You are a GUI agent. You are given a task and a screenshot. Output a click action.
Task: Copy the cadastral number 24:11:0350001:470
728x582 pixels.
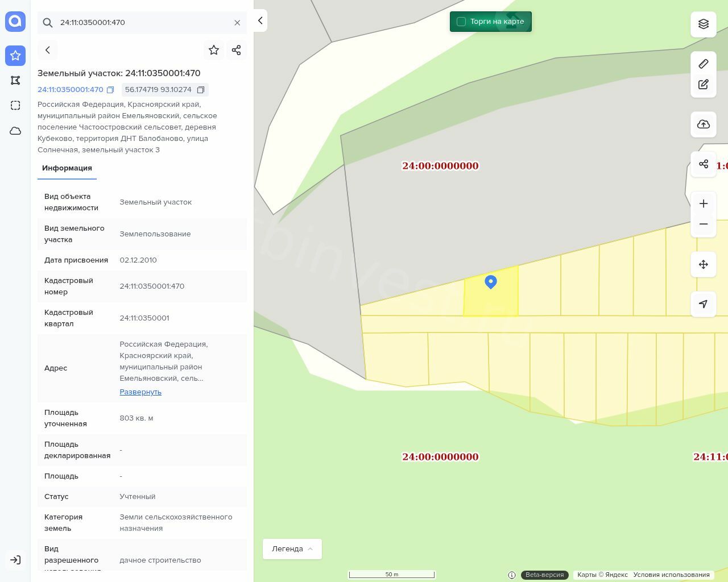110,90
